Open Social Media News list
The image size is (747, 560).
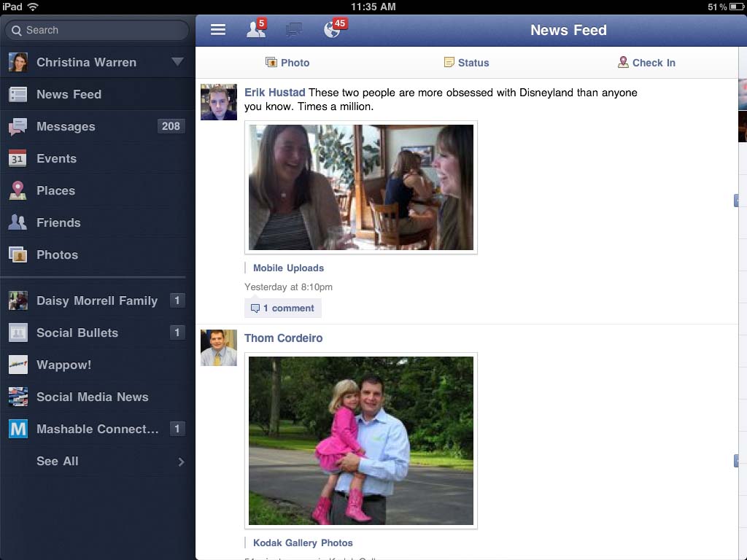point(97,397)
